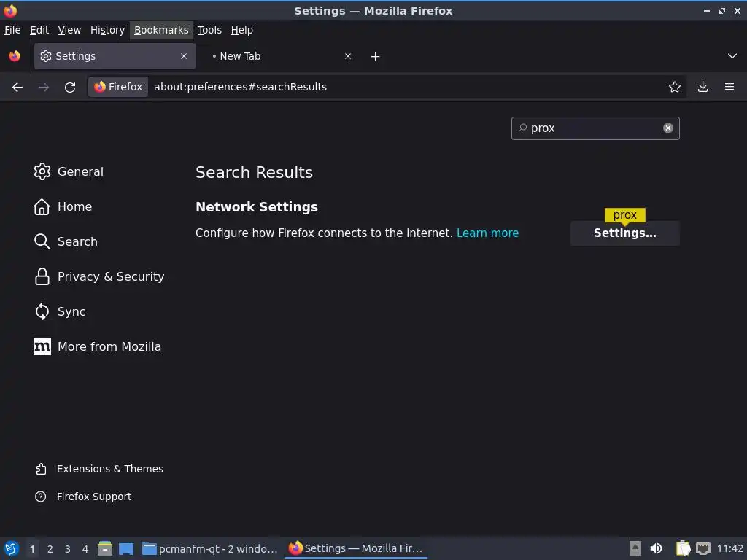Reload the current page
Viewport: 747px width, 560px height.
click(70, 87)
